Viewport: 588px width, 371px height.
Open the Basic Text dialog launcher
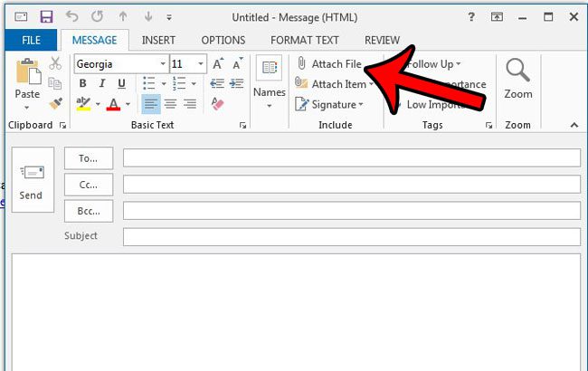point(242,126)
